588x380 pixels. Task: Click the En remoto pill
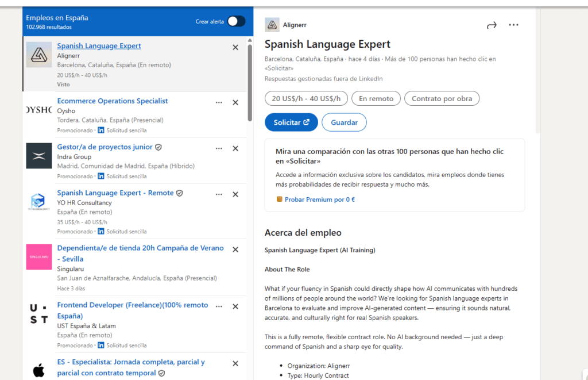[x=376, y=98]
